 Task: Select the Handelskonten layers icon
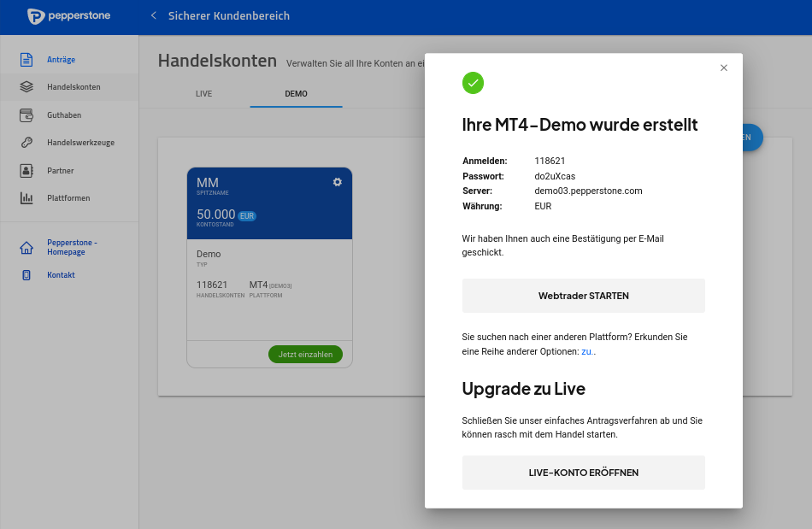pyautogui.click(x=26, y=86)
